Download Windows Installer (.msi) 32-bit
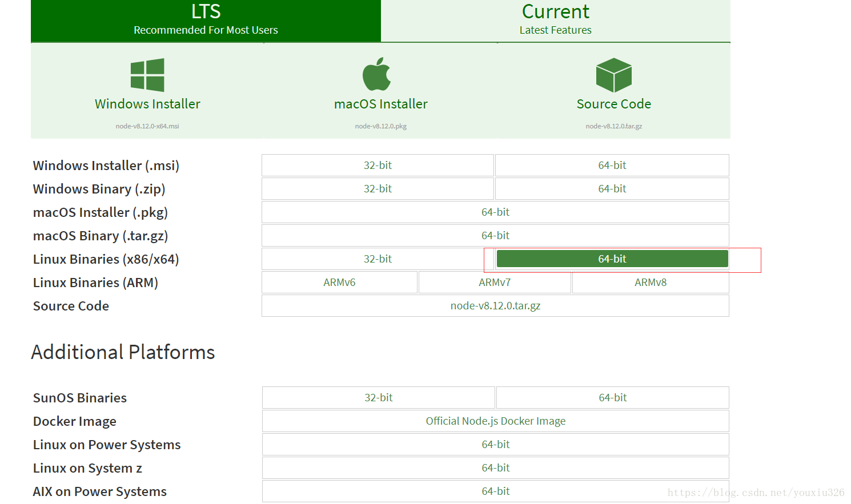Image resolution: width=851 pixels, height=504 pixels. click(x=378, y=166)
